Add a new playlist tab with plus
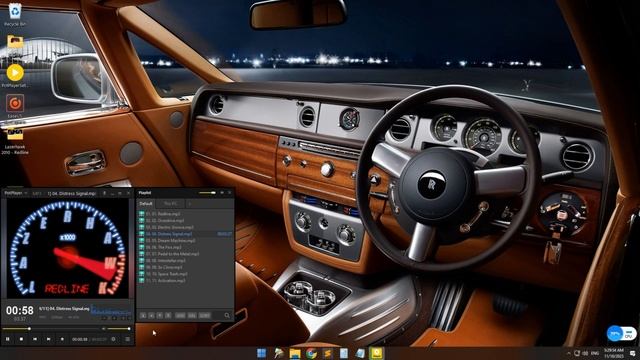 click(189, 203)
